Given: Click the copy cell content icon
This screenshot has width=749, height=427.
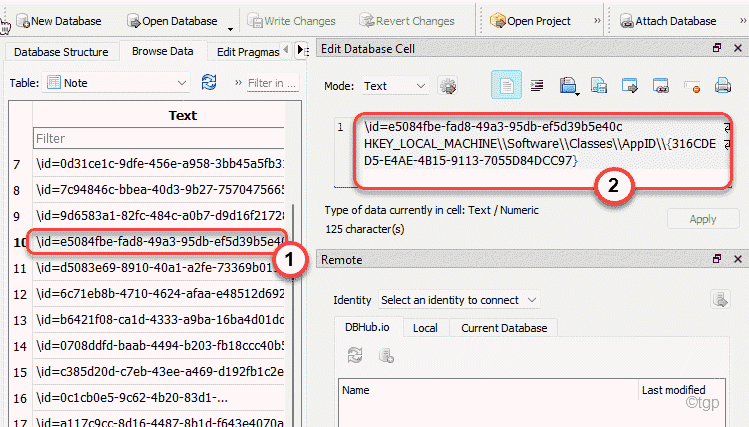Looking at the screenshot, I should click(x=630, y=85).
